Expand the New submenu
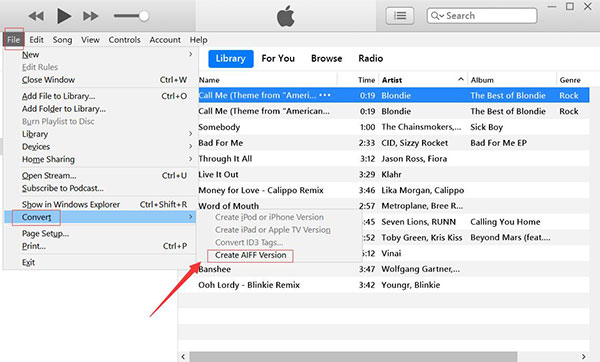Viewport: 600px width, 362px height. tap(101, 55)
